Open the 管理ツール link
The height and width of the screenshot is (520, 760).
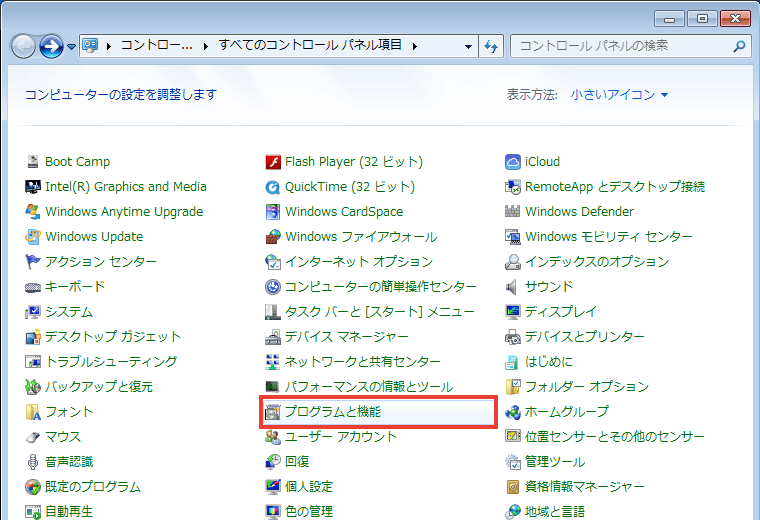tap(555, 462)
